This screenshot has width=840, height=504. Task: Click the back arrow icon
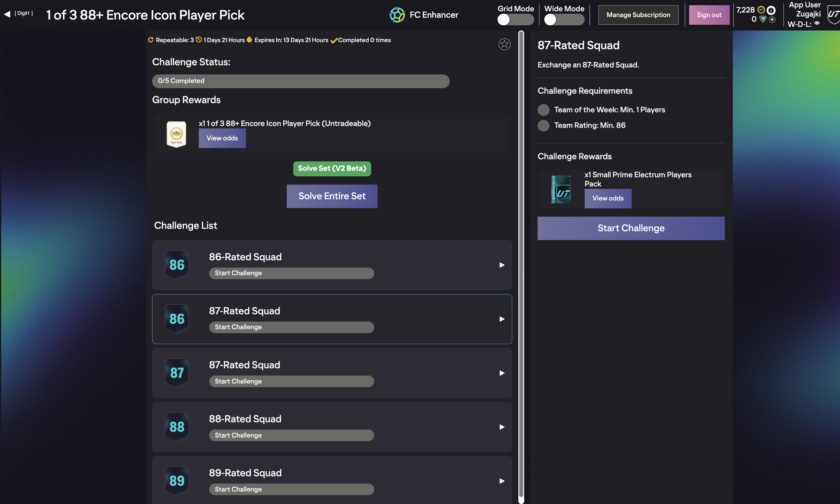7,14
